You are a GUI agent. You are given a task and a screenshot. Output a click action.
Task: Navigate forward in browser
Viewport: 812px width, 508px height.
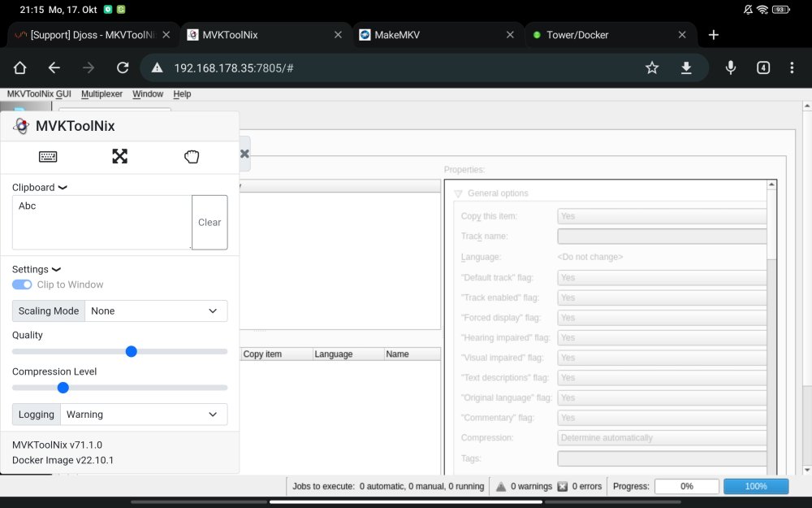[89, 68]
